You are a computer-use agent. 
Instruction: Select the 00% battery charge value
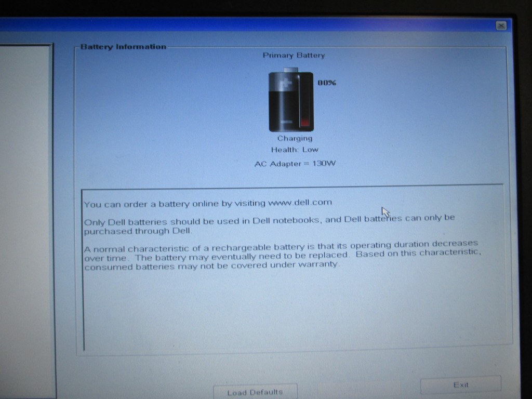click(327, 83)
